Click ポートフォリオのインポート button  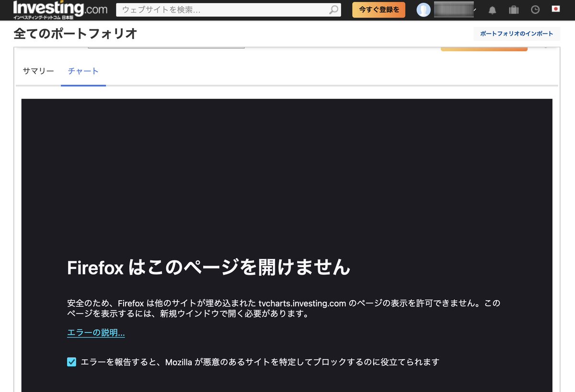(x=517, y=34)
